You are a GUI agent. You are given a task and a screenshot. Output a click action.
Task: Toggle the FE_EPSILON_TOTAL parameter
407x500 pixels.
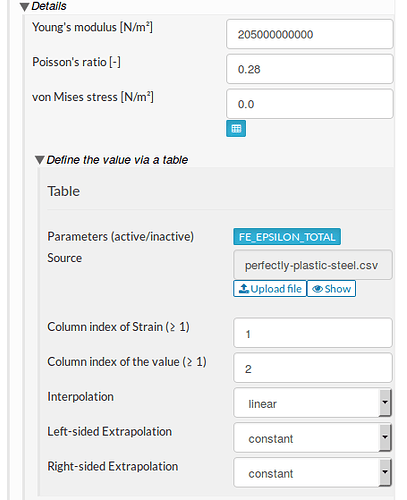click(x=287, y=237)
